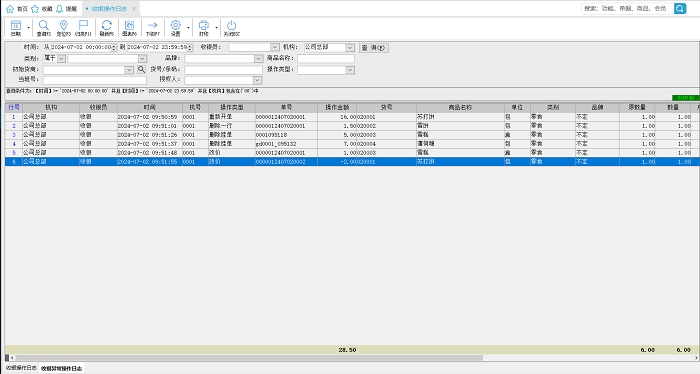Click the Refresh F5 circular arrows icon
Viewport: 700px width, 374px height.
click(x=106, y=28)
